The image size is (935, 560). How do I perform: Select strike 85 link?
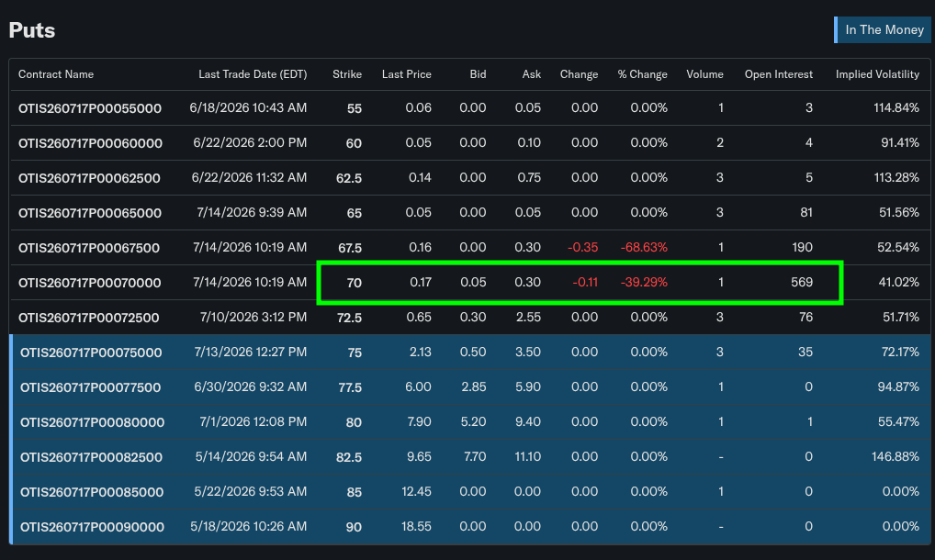[355, 493]
